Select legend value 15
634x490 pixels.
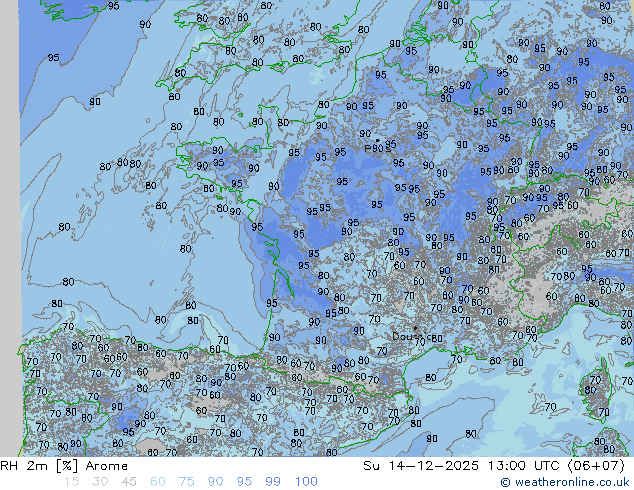(71, 482)
